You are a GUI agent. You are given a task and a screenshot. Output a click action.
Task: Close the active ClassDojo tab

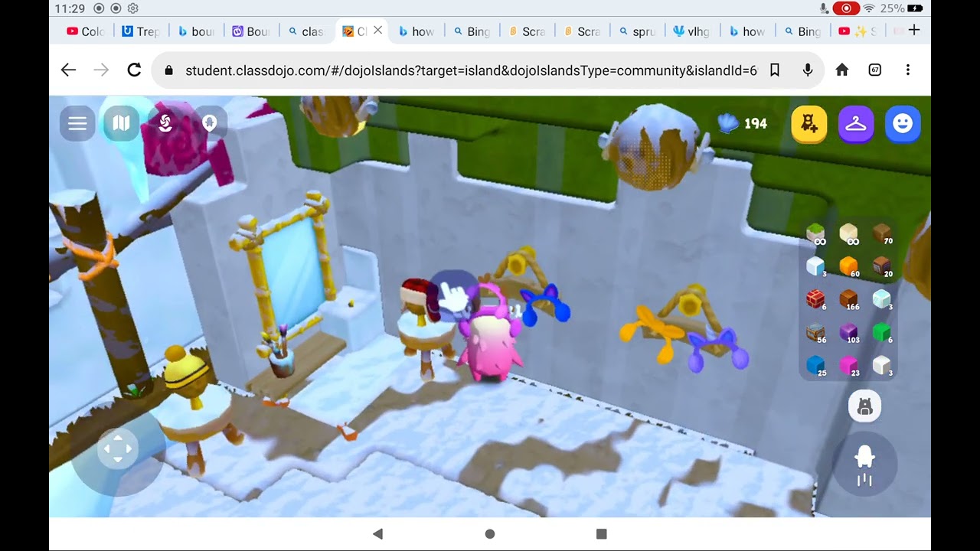tap(377, 31)
